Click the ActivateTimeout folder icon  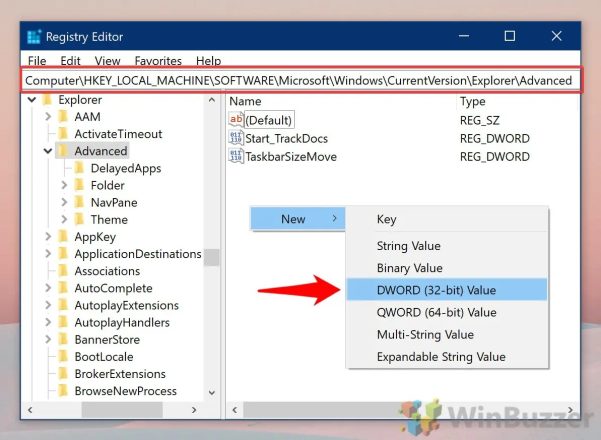pos(63,134)
